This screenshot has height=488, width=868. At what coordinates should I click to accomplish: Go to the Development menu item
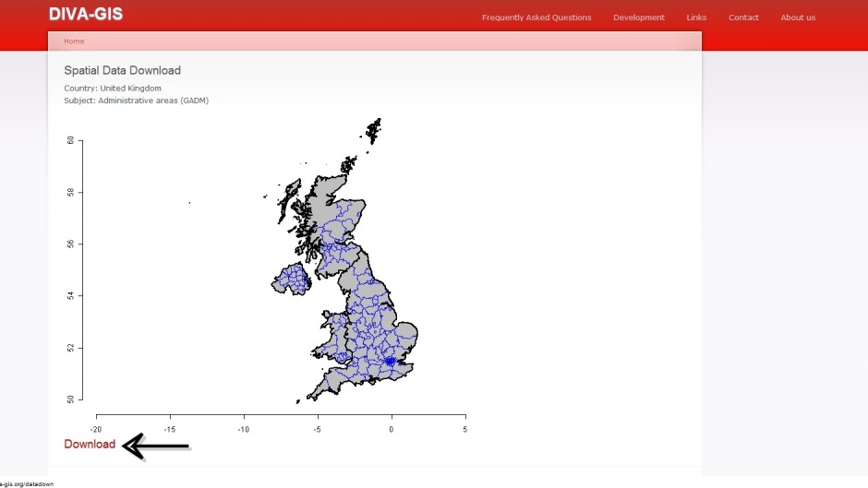coord(639,18)
